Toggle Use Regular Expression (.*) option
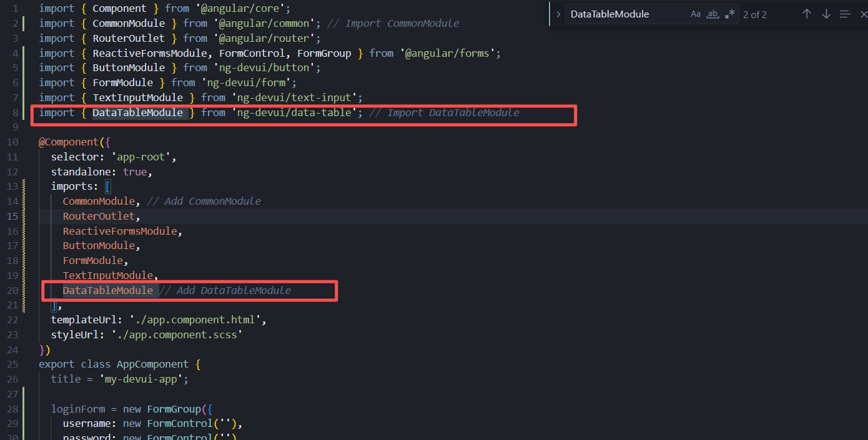868x440 pixels. [x=730, y=14]
